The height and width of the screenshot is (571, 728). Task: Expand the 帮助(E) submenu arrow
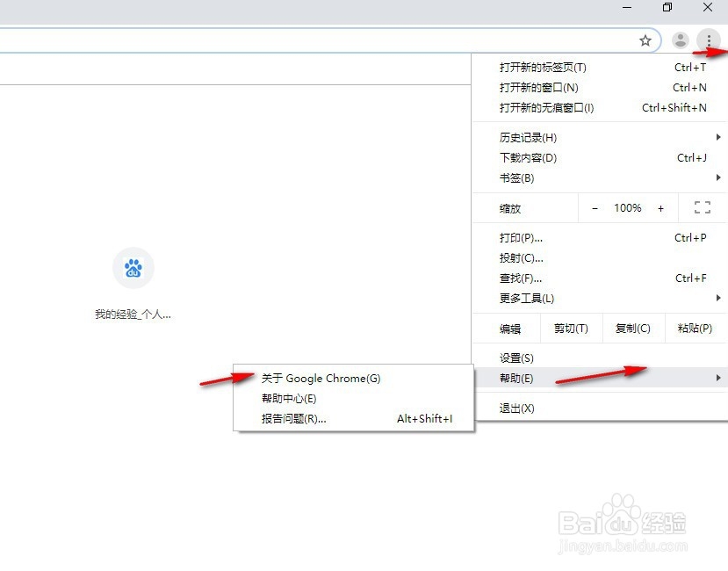click(x=718, y=379)
